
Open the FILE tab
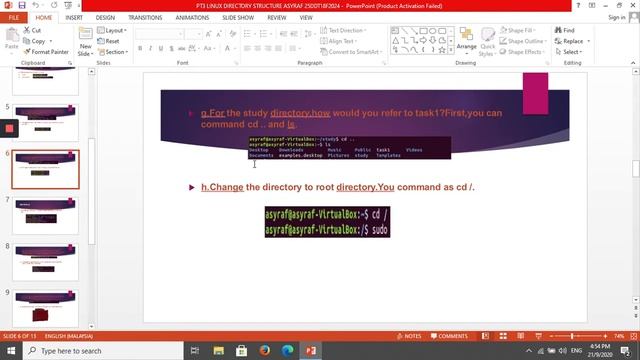click(13, 18)
